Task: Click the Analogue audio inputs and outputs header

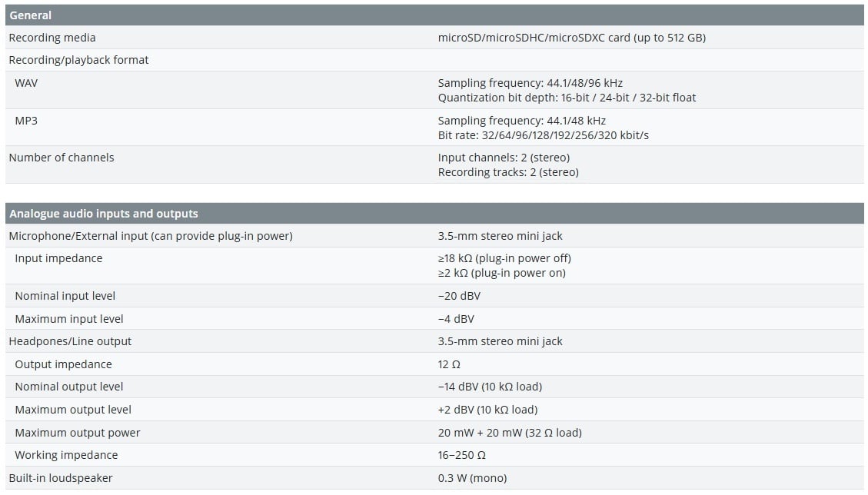Action: (103, 214)
